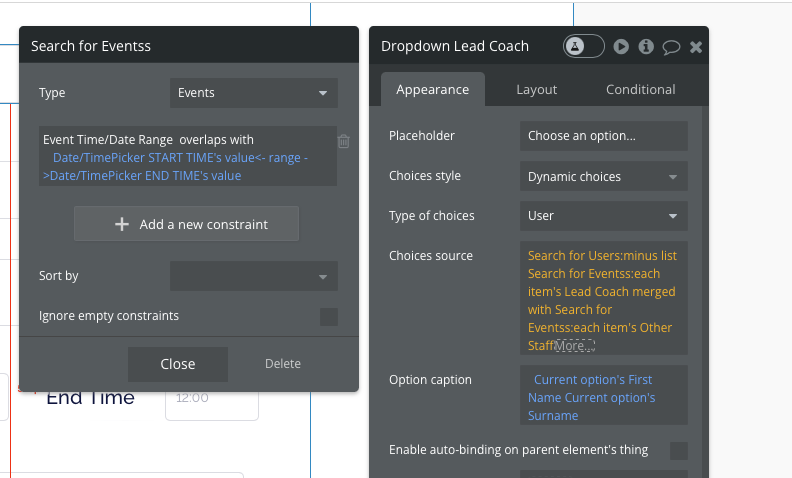Expand the Type of choices User dropdown
792x478 pixels.
click(x=603, y=216)
